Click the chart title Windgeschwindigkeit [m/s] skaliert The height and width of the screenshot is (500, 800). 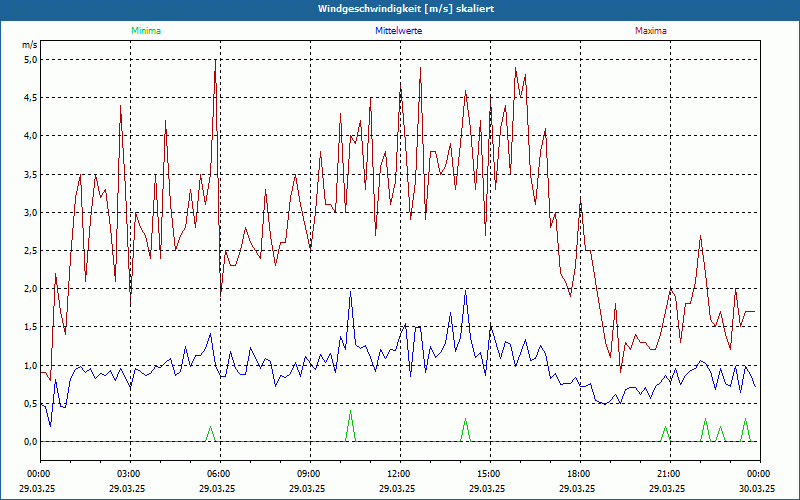(x=406, y=9)
